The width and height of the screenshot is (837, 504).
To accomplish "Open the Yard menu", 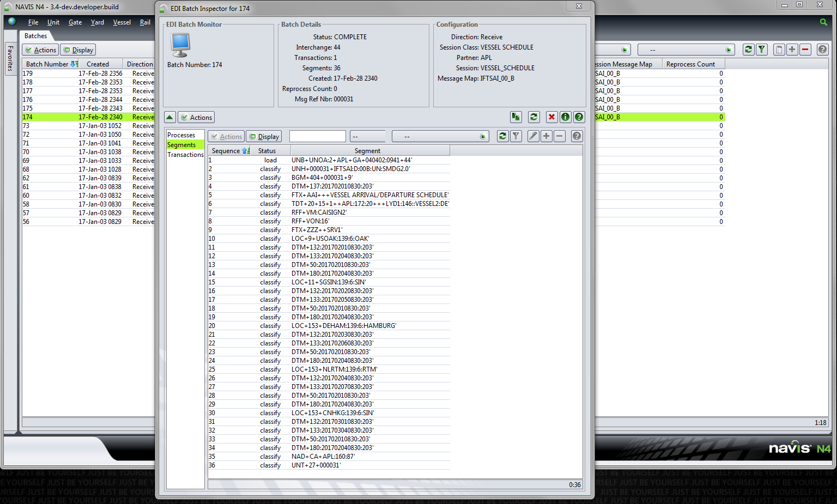I will [98, 22].
